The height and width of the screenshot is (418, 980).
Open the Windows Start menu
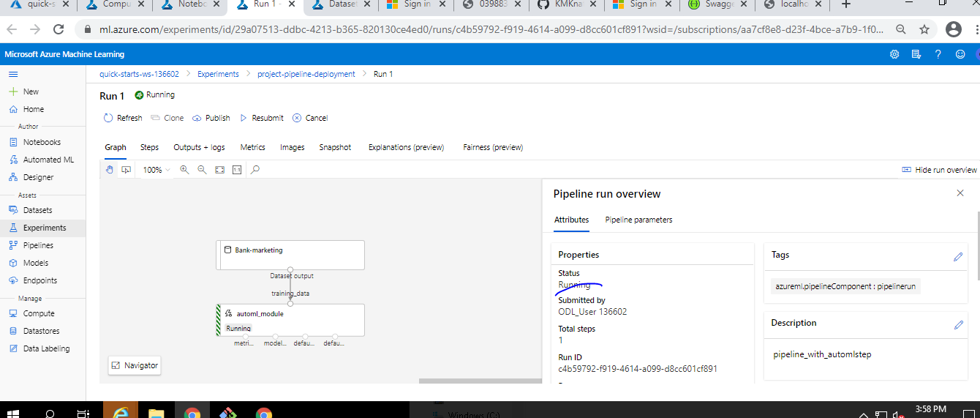click(13, 413)
